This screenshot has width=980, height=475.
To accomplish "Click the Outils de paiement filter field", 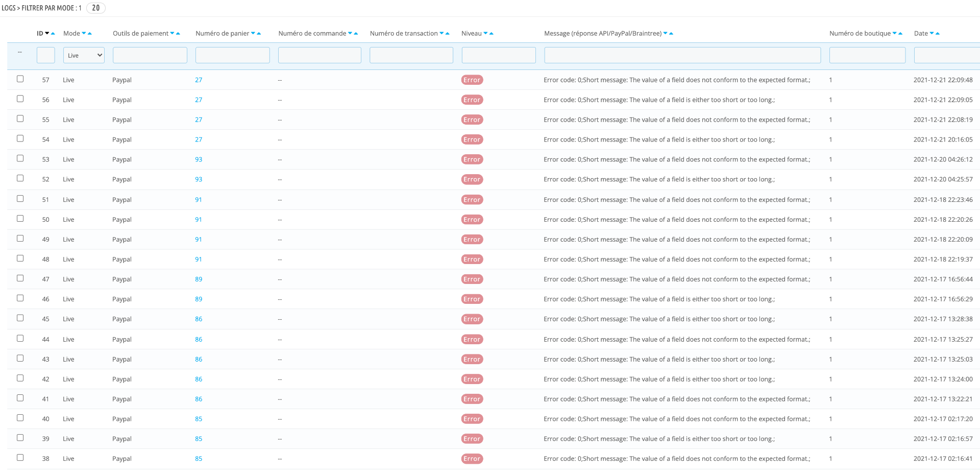I will (150, 55).
